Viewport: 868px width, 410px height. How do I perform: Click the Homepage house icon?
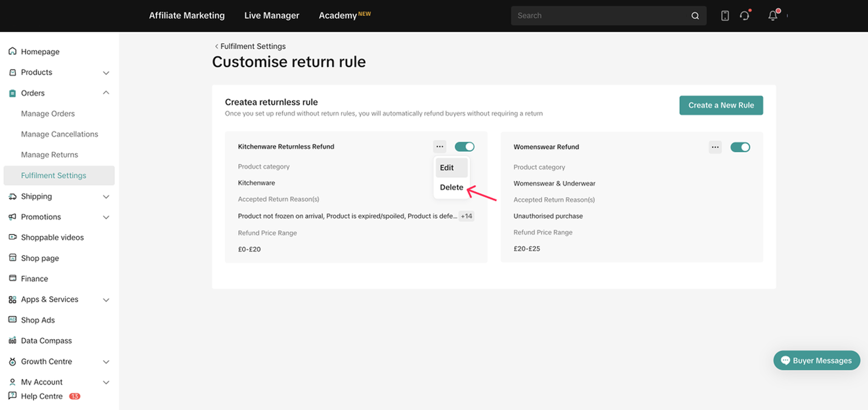click(13, 51)
